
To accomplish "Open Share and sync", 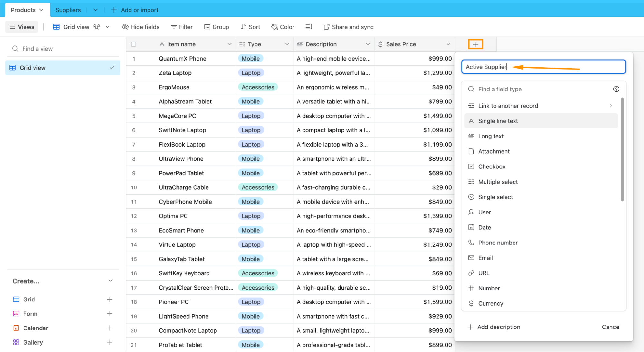I will (349, 27).
